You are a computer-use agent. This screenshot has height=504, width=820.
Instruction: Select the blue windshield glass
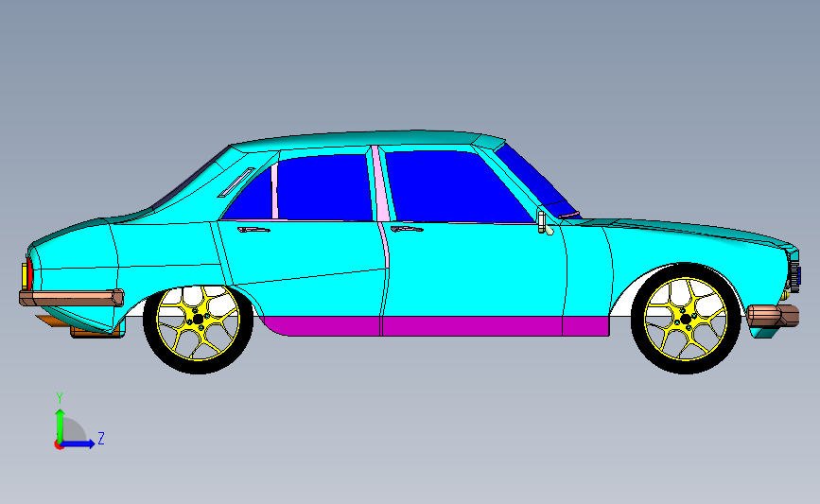536,181
